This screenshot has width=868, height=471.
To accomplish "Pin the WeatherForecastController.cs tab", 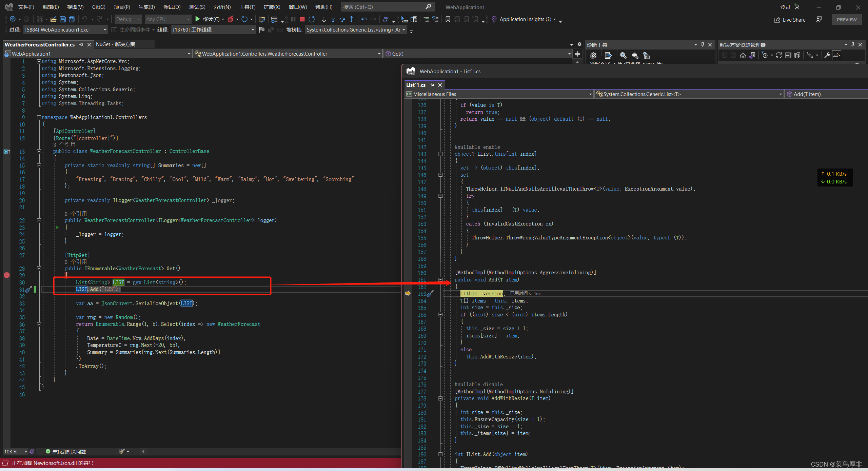I will coord(81,45).
